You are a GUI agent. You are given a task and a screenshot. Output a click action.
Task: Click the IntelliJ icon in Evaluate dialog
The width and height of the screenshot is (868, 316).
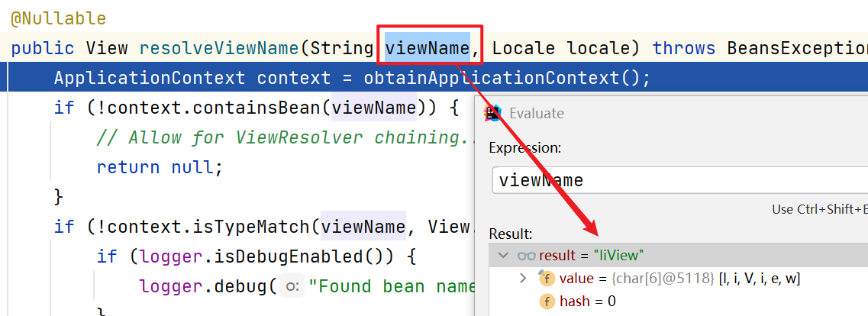[x=493, y=113]
